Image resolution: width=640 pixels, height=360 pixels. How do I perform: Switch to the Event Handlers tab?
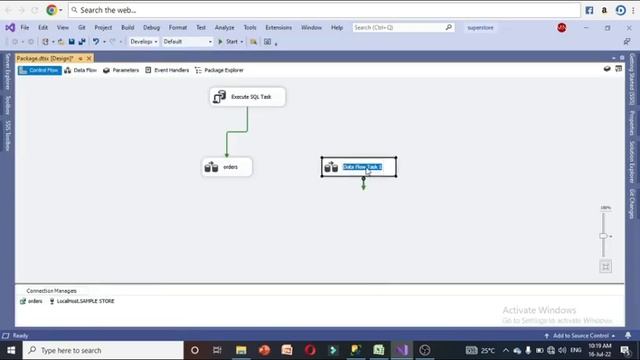167,70
